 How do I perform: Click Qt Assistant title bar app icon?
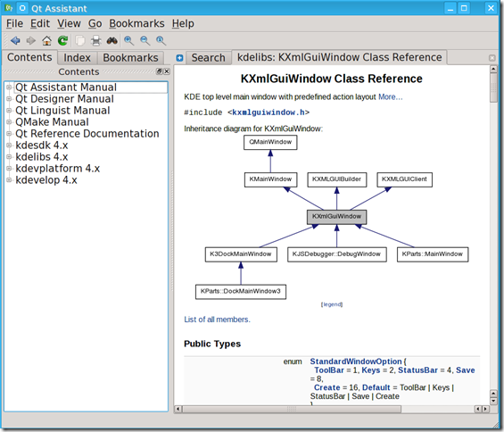(8, 8)
